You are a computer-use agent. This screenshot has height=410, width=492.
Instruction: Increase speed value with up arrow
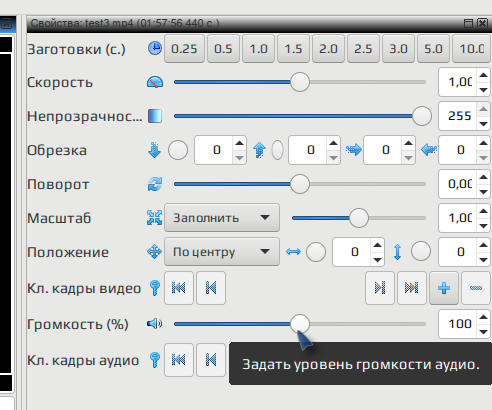click(483, 76)
